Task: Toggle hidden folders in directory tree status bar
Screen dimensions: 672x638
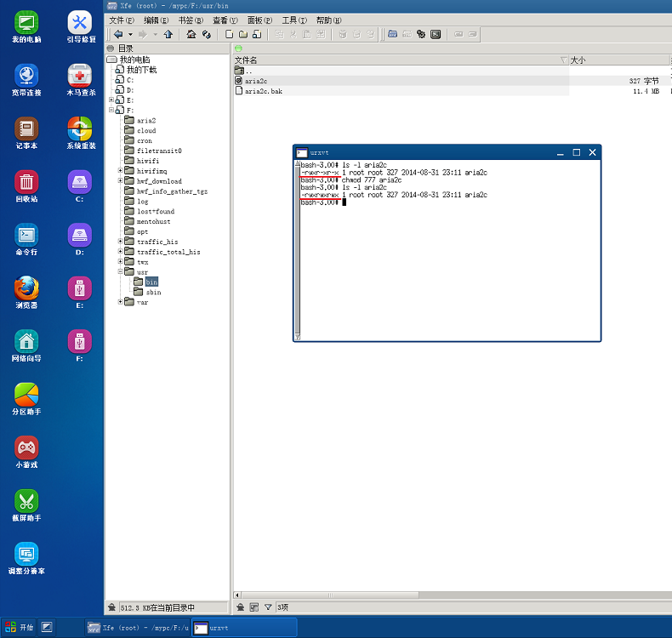Action: tap(111, 607)
